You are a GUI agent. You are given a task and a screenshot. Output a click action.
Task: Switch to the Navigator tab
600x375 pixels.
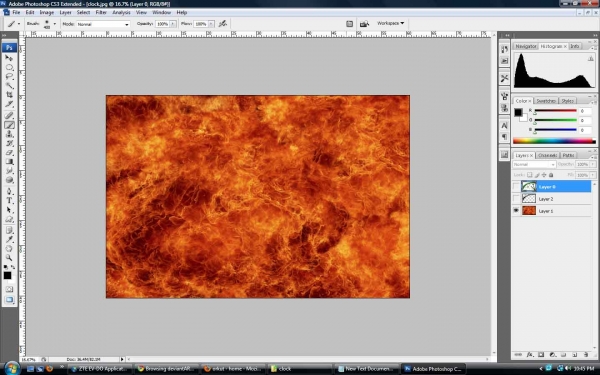(526, 46)
